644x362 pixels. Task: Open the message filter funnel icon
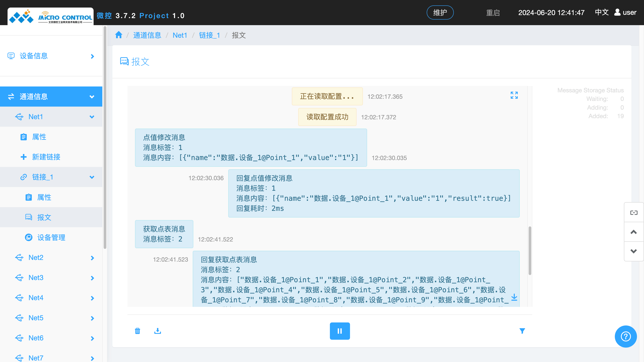522,331
